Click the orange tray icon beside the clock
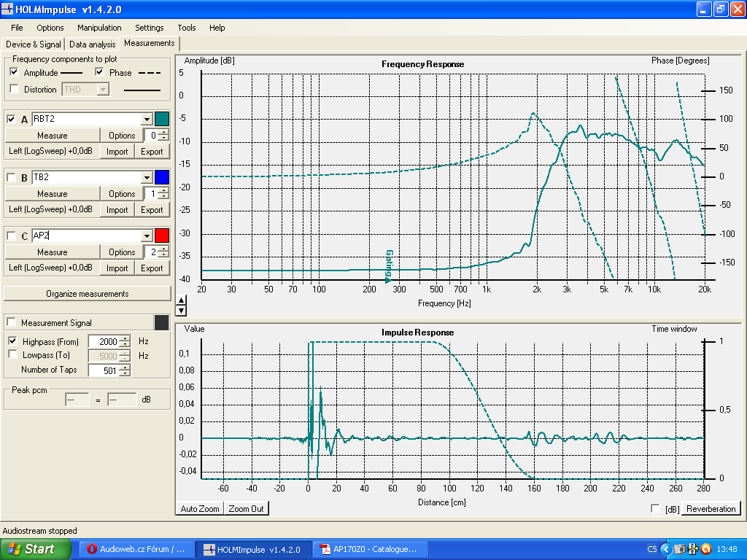This screenshot has width=747, height=560. [x=706, y=549]
